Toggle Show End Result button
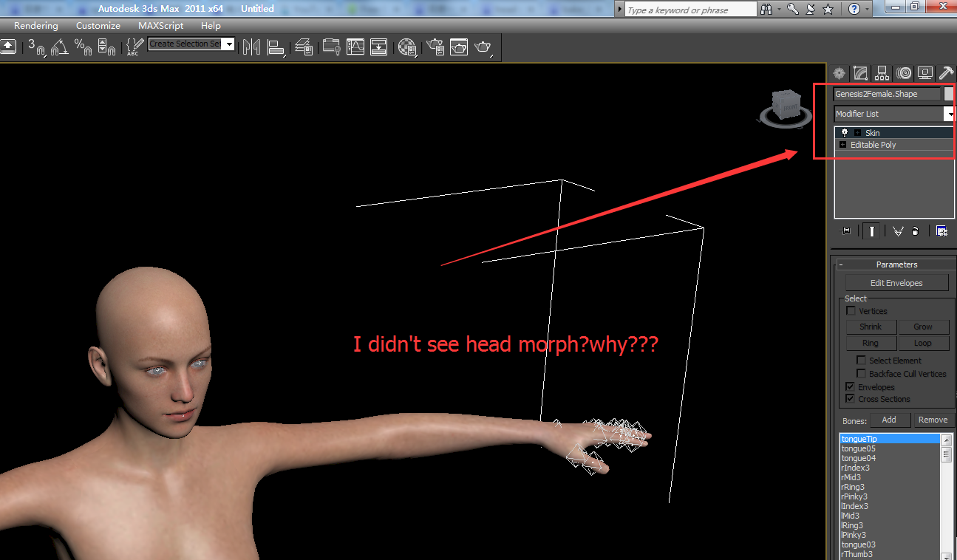This screenshot has width=957, height=560. tap(873, 231)
